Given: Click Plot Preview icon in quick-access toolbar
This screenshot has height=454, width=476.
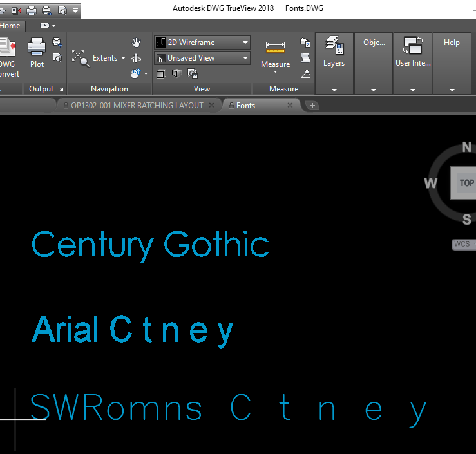Looking at the screenshot, I should click(62, 11).
